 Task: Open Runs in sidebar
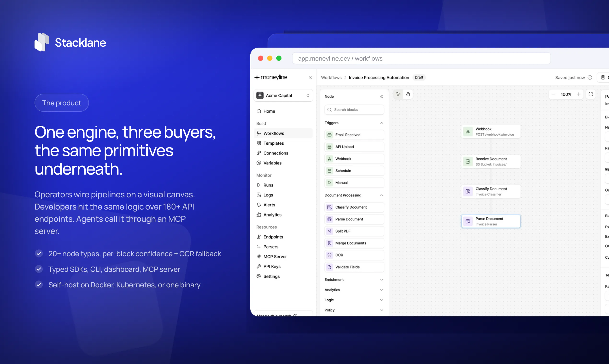pyautogui.click(x=283, y=185)
